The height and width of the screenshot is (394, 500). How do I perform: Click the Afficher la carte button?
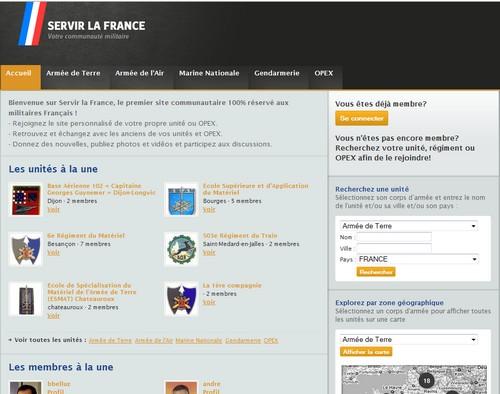366,352
